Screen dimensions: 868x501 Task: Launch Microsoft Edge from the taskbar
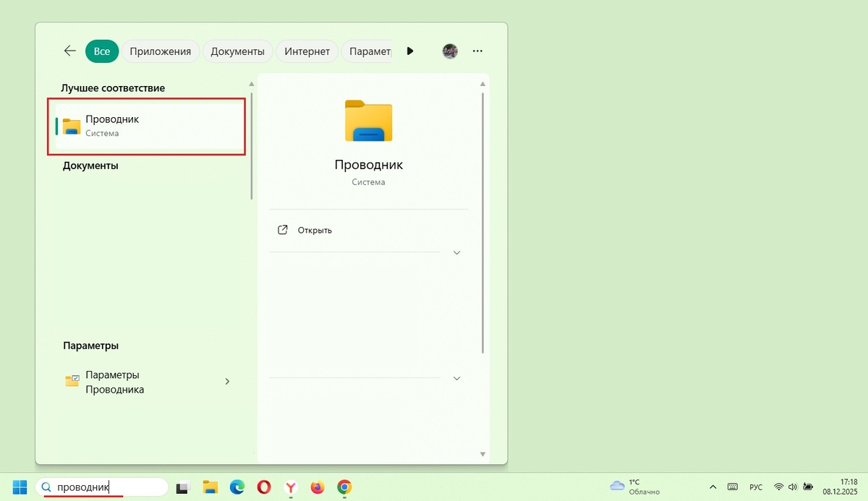[237, 487]
